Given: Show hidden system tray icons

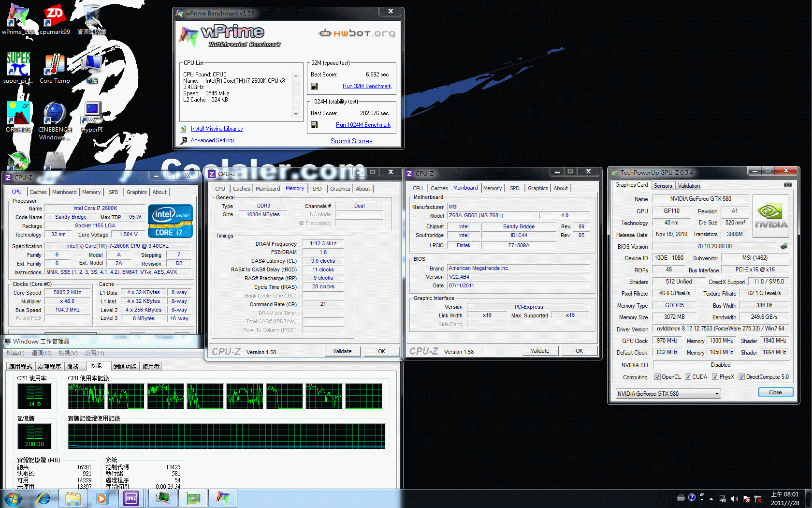Looking at the screenshot, I should point(711,499).
